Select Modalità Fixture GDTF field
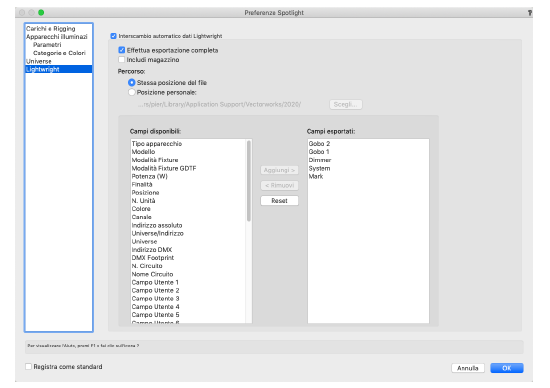 pyautogui.click(x=188, y=168)
